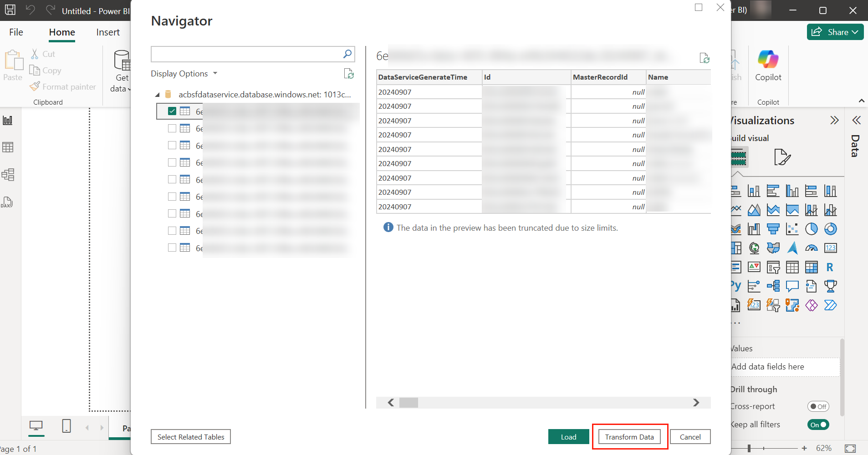
Task: Pick the Python script visual
Action: (735, 286)
